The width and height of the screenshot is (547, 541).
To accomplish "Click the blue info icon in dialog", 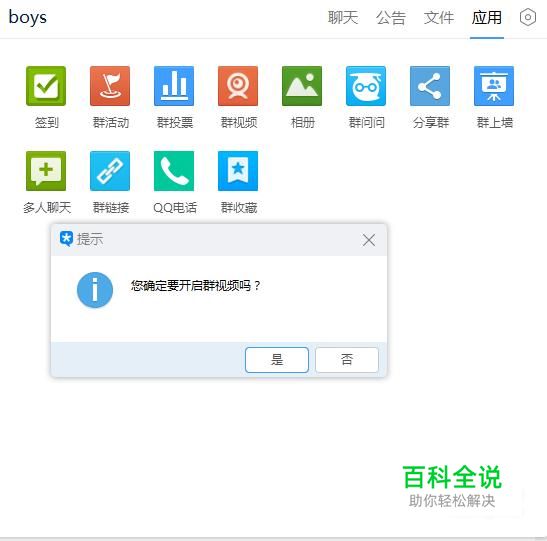I will point(95,290).
